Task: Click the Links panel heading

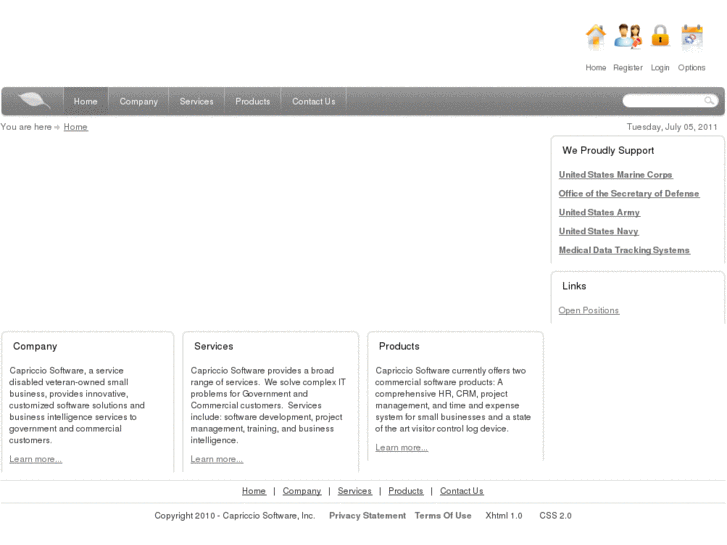Action: [574, 286]
